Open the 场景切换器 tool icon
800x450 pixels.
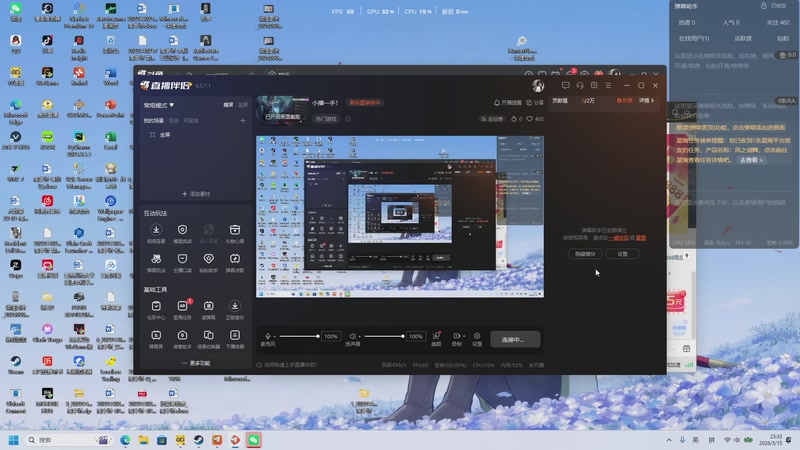coord(209,335)
